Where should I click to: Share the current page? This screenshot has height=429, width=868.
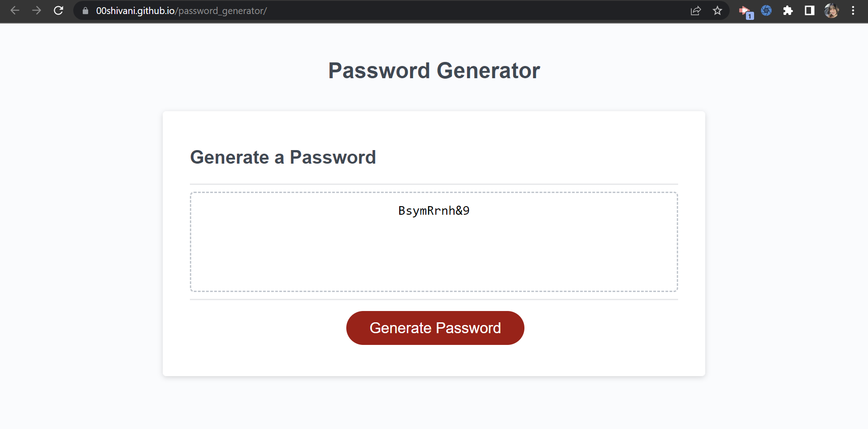[x=696, y=10]
